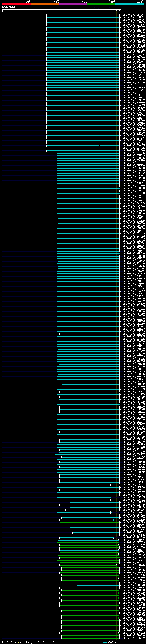The height and width of the screenshot is (644, 146).
Task: Select the UniRef100_B6T3P5 label
Action: pos(133,138)
